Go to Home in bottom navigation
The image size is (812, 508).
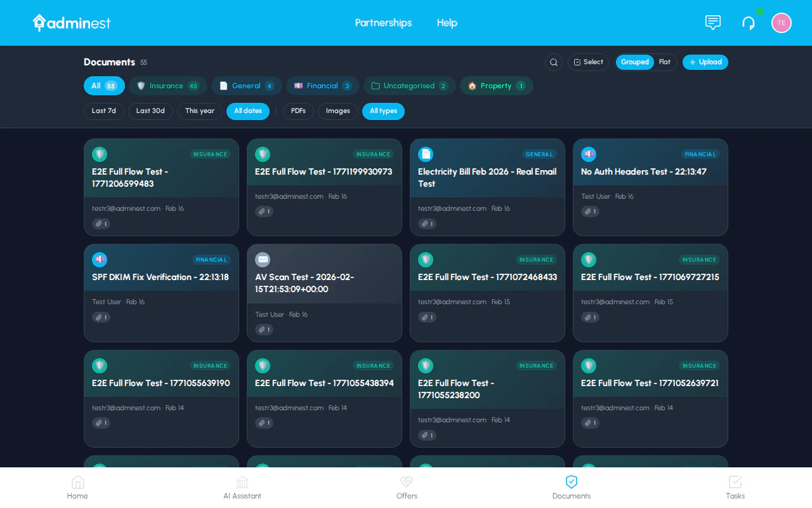tap(77, 488)
